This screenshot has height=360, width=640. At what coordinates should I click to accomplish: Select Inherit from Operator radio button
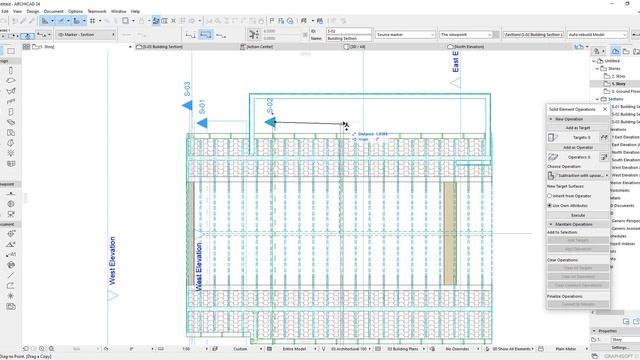pyautogui.click(x=549, y=196)
